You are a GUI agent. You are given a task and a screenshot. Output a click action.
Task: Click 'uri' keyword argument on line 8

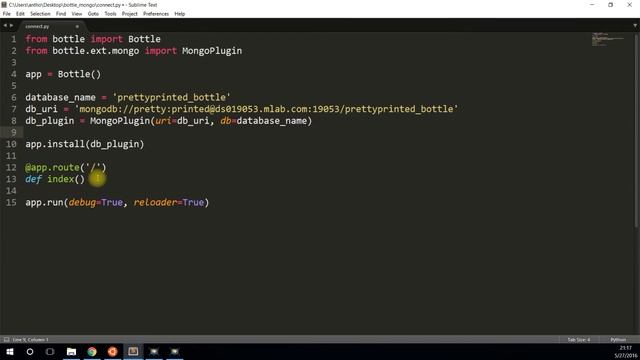pyautogui.click(x=163, y=121)
